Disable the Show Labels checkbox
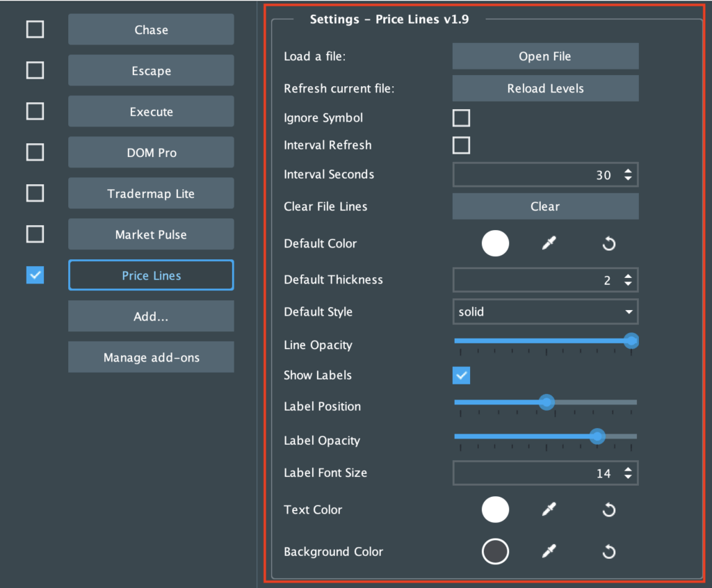 (x=461, y=375)
